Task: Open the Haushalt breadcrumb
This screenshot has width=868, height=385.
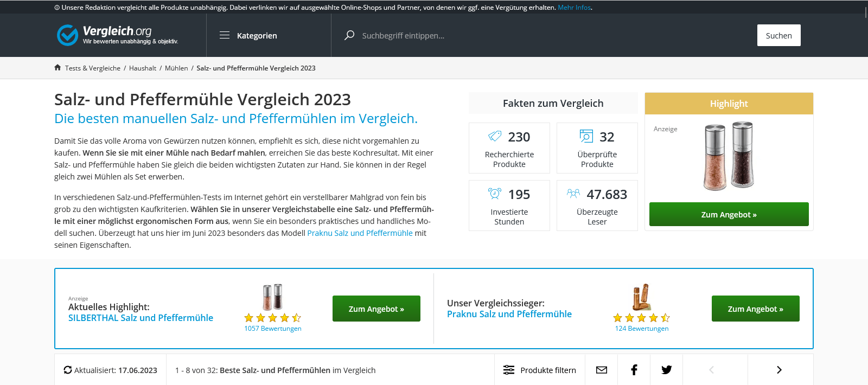Action: 143,68
